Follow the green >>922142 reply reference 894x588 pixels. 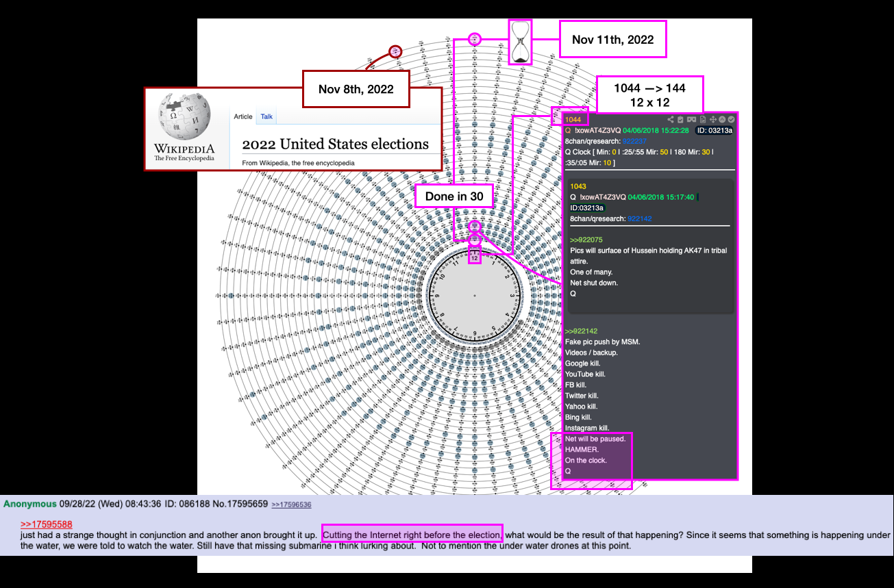click(582, 331)
